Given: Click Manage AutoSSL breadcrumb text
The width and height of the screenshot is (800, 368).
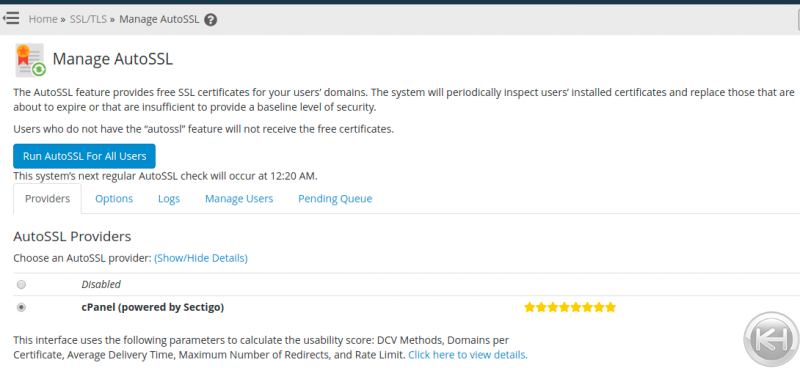Looking at the screenshot, I should (x=159, y=19).
